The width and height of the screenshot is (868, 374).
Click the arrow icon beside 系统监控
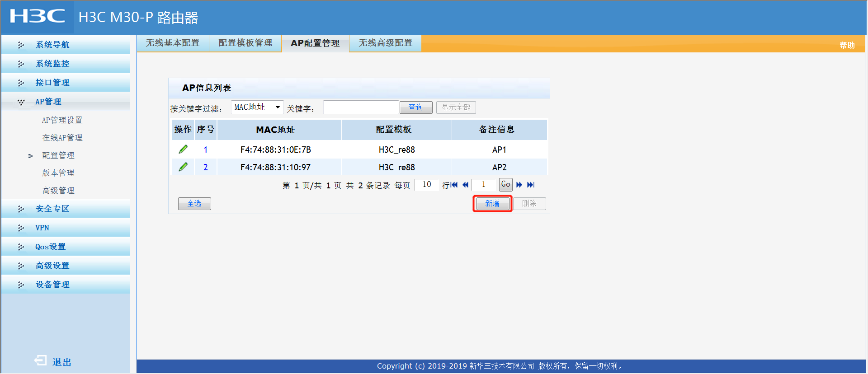(x=21, y=64)
